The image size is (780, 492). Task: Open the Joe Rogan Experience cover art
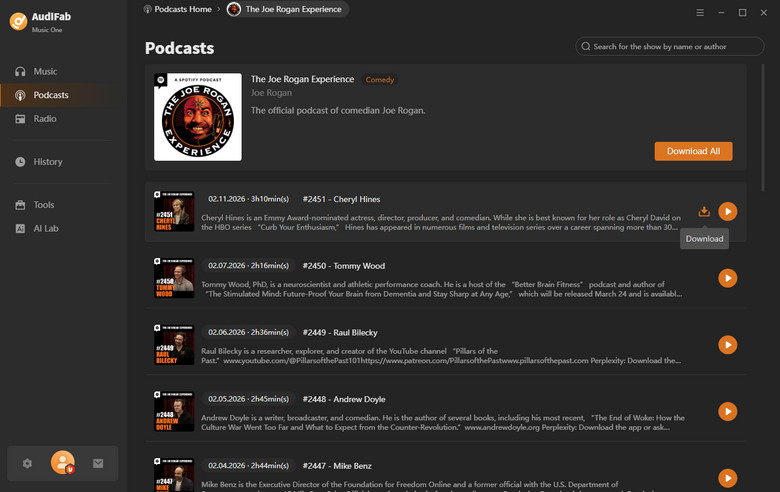[197, 117]
